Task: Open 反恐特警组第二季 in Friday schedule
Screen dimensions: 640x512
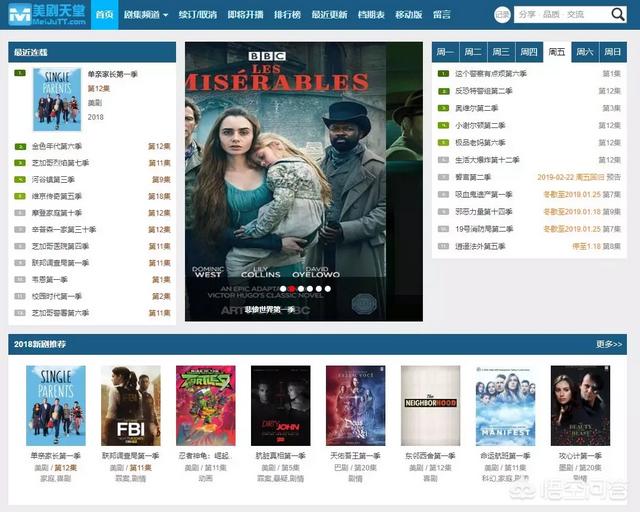Action: (484, 91)
